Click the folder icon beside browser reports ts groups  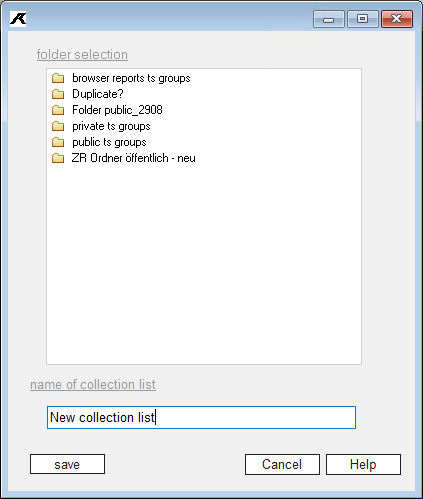click(x=58, y=78)
